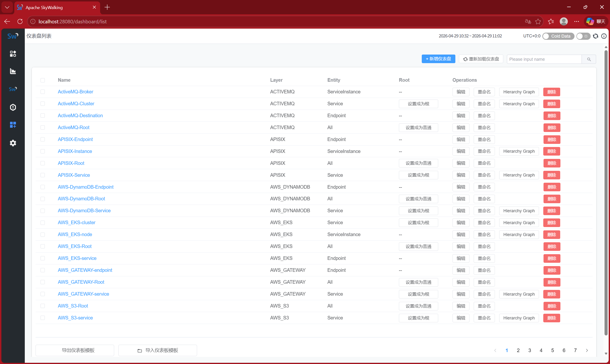Image resolution: width=610 pixels, height=364 pixels.
Task: Toggle the light/dark theme switch
Action: click(x=583, y=36)
